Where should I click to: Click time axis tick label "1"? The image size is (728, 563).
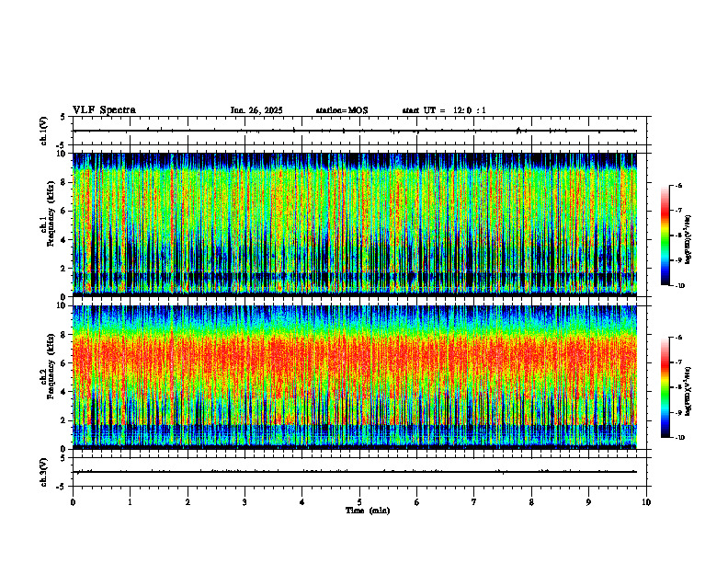(130, 502)
